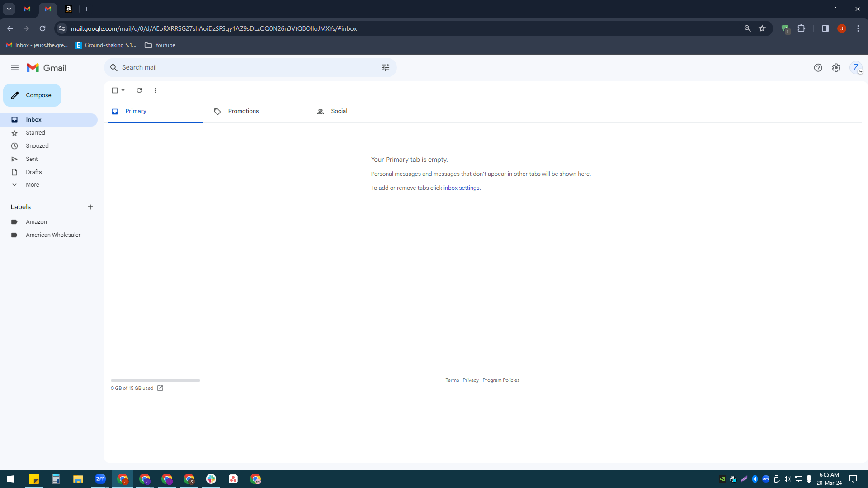Show search options filter icon

coord(386,67)
